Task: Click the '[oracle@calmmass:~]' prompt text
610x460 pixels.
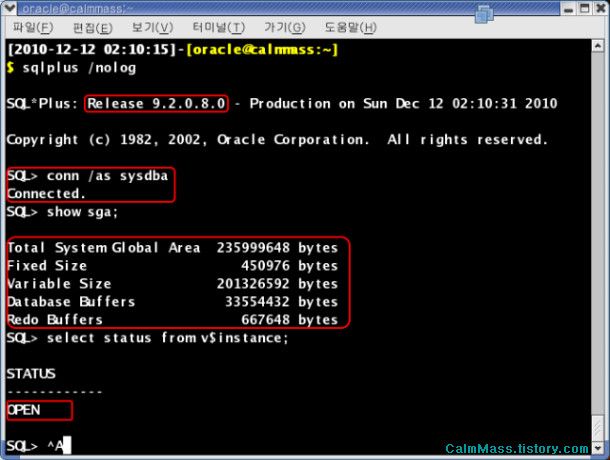Action: (x=262, y=50)
